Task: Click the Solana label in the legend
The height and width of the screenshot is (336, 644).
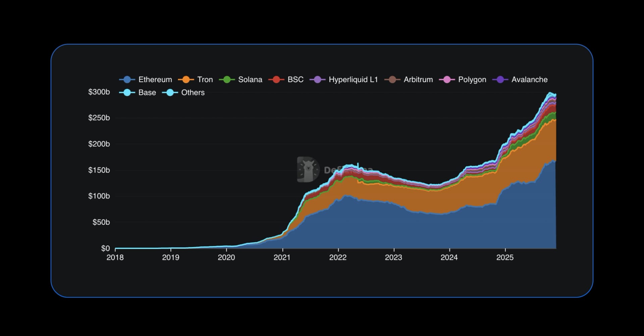Action: pos(250,80)
